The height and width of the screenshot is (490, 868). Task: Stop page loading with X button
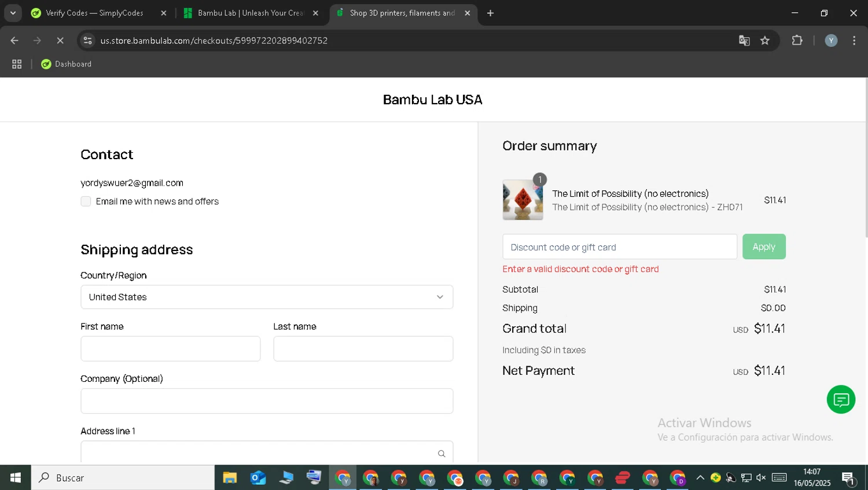[60, 40]
